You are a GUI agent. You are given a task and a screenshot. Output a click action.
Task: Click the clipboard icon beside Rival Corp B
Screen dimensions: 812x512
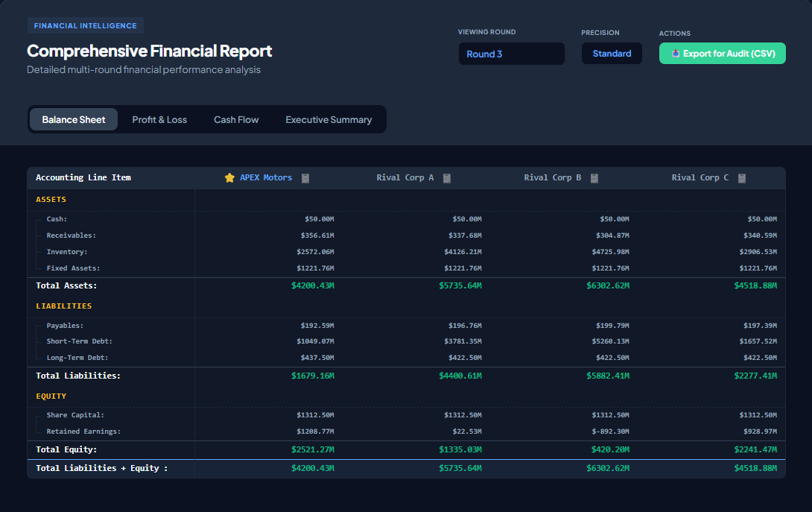coord(594,177)
